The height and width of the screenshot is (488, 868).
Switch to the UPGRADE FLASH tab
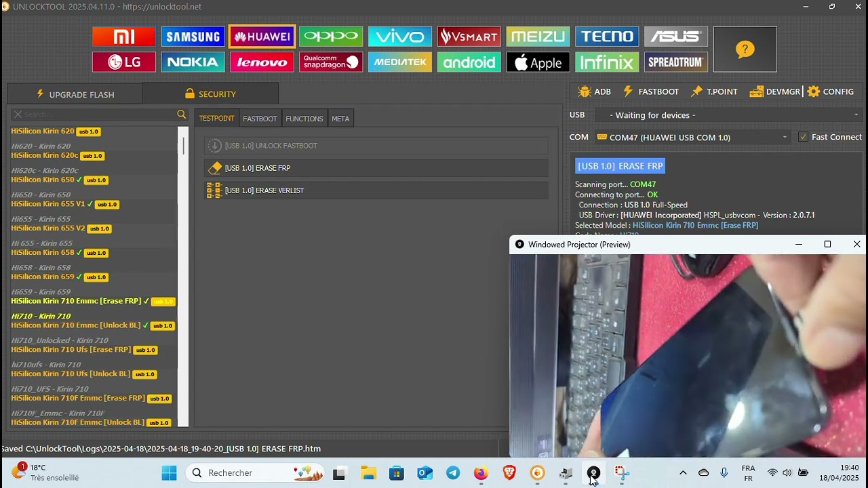click(75, 94)
